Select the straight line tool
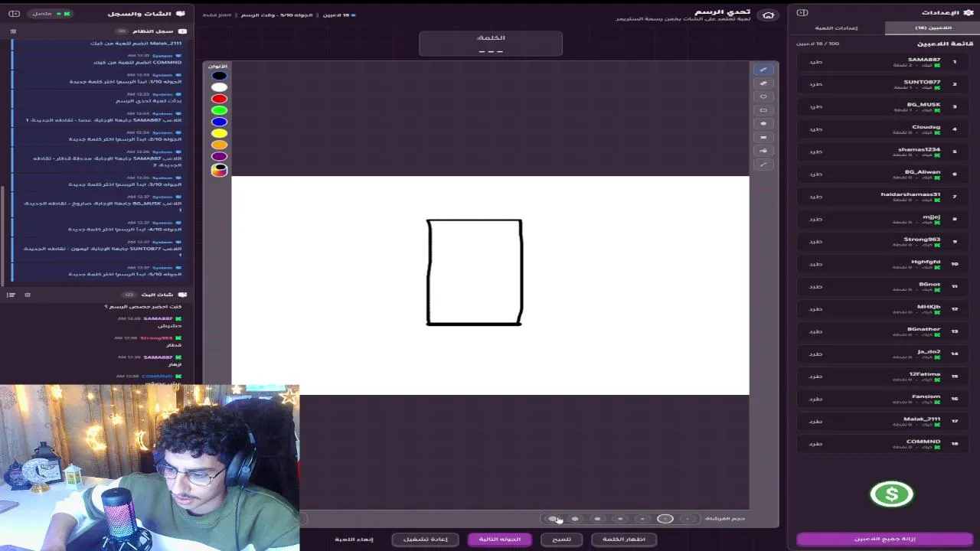This screenshot has height=551, width=980. 763,165
